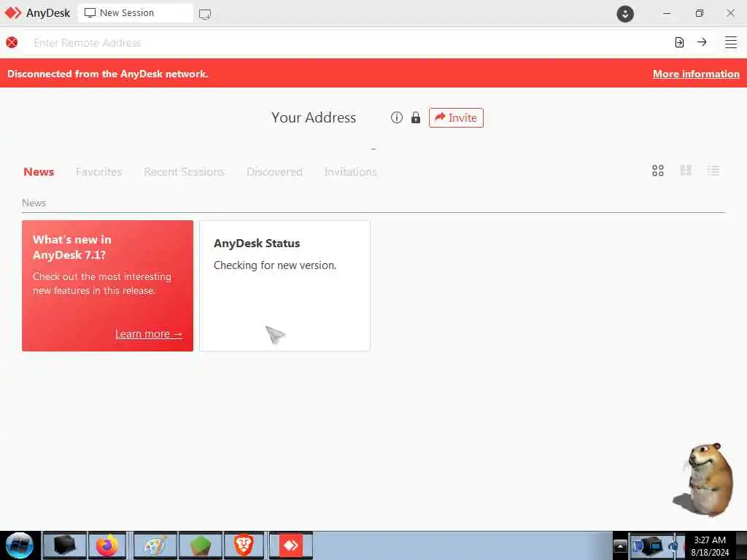The image size is (747, 560).
Task: Open the Recent Sessions tab
Action: (184, 172)
